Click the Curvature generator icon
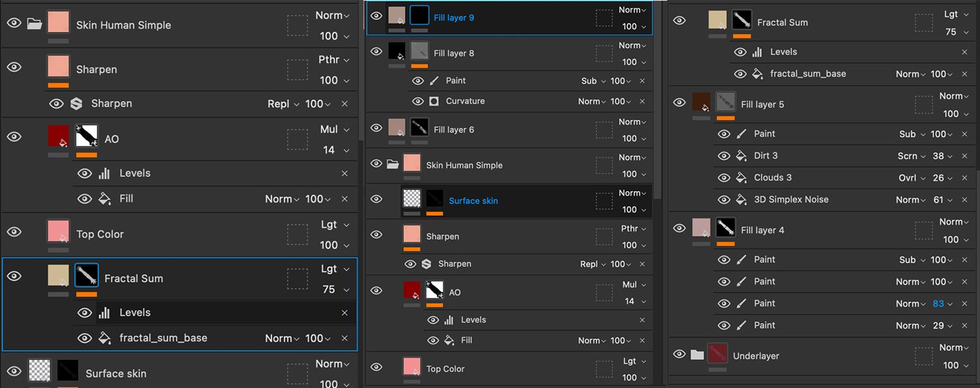 click(x=433, y=101)
